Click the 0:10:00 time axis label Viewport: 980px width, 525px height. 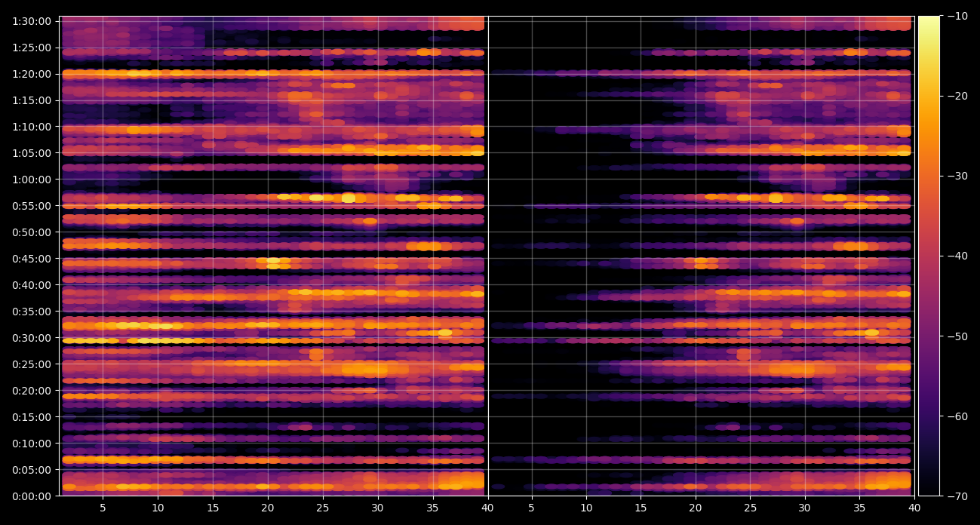(32, 444)
